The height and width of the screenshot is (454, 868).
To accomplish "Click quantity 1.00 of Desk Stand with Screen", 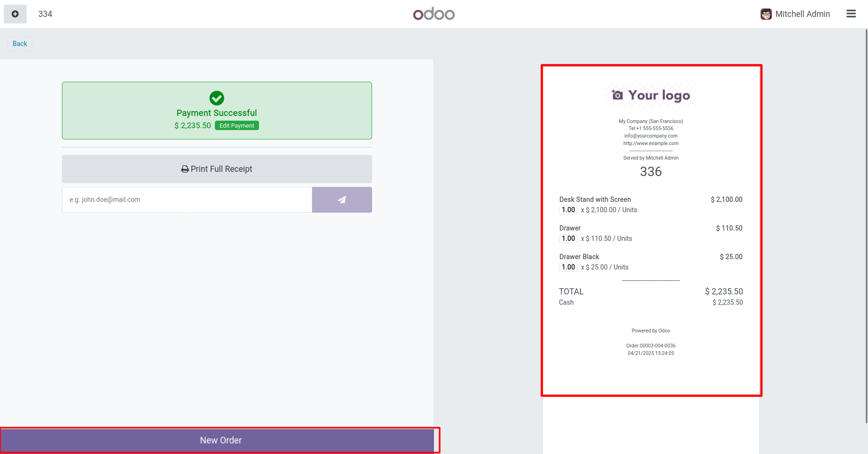I will coord(568,210).
